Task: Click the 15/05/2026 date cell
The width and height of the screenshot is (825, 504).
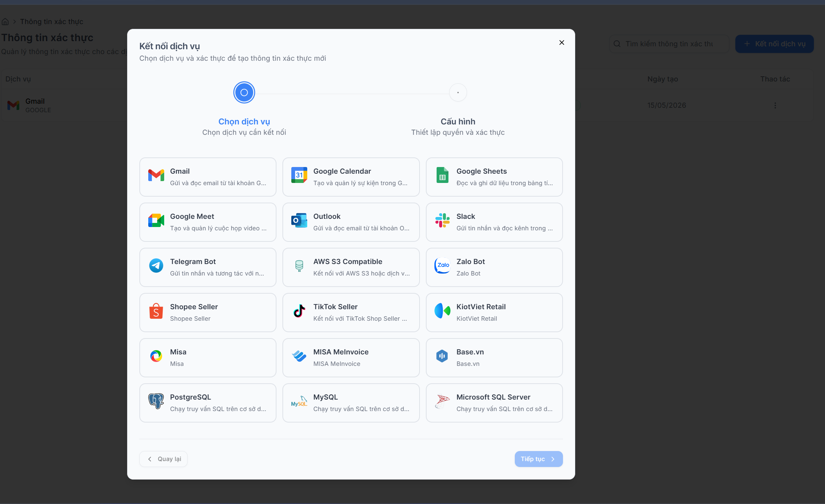Action: click(666, 105)
